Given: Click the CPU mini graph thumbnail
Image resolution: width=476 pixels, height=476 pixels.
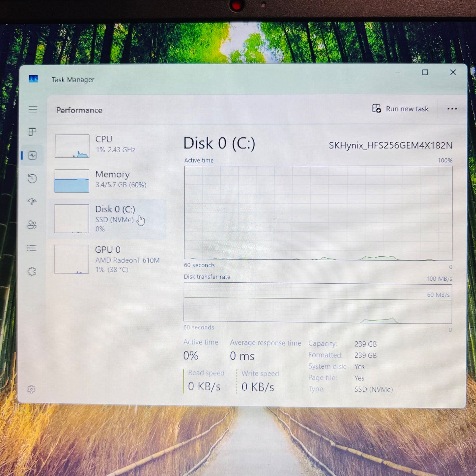Looking at the screenshot, I should point(72,146).
